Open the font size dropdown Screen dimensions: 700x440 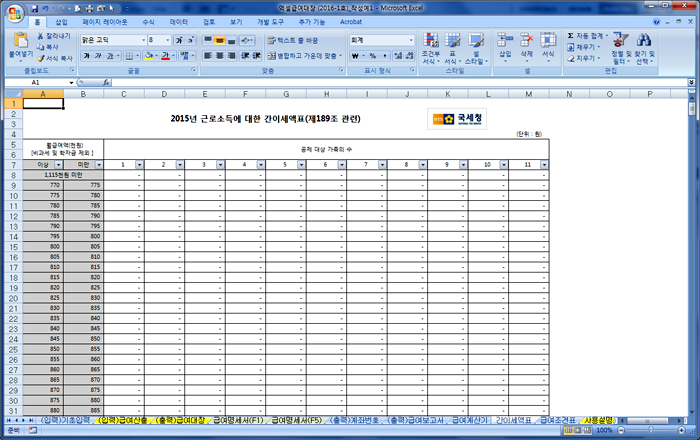167,40
